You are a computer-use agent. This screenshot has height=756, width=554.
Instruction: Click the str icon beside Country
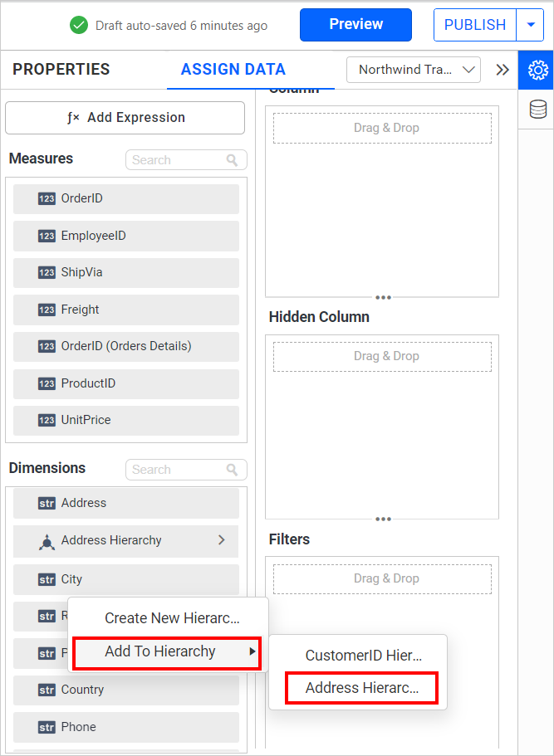pyautogui.click(x=48, y=690)
